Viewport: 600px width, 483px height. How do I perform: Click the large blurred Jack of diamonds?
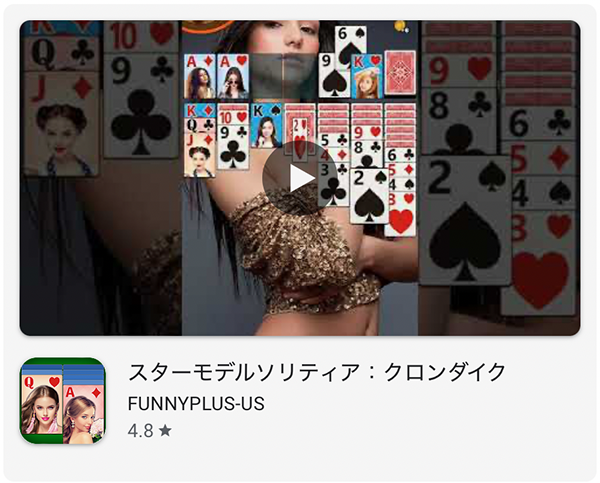(x=61, y=123)
